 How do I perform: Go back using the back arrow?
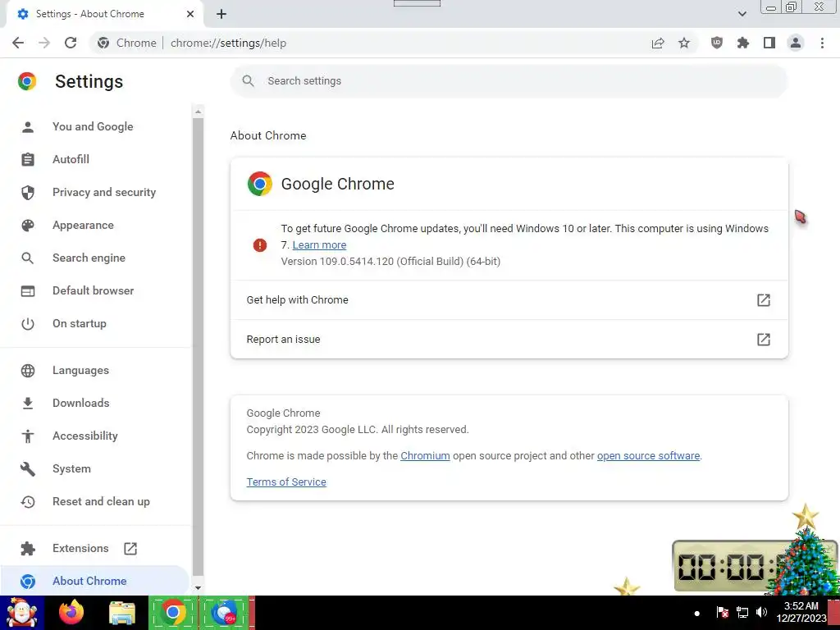18,43
